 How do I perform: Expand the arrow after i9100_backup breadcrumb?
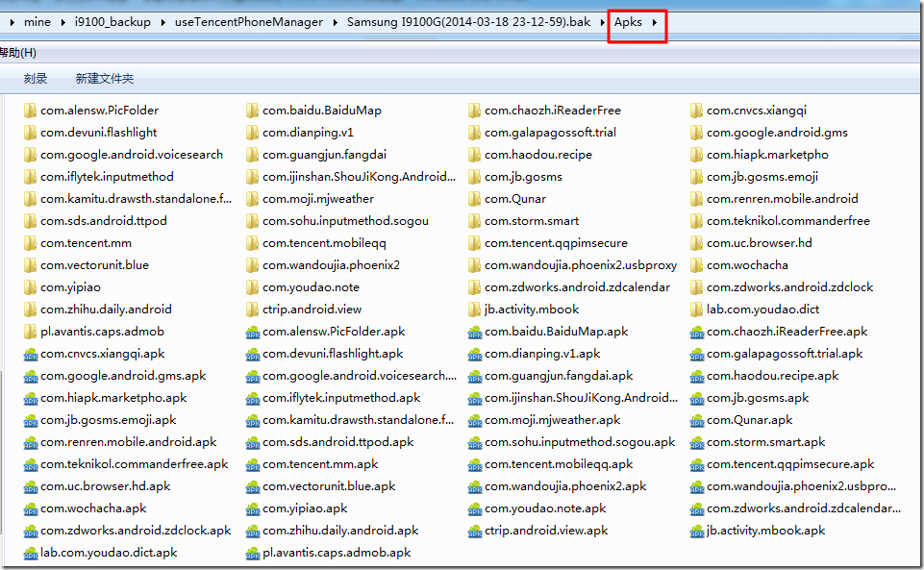[x=162, y=22]
